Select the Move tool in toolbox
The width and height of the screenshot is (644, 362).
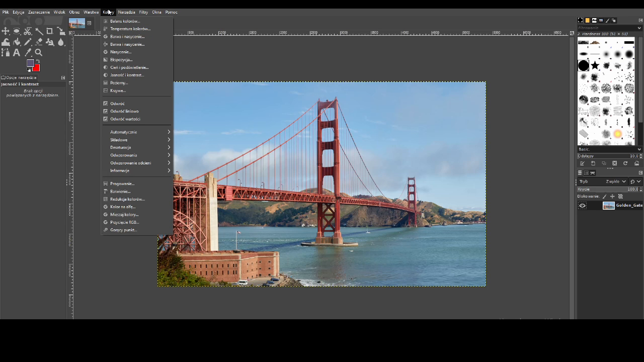click(x=6, y=31)
